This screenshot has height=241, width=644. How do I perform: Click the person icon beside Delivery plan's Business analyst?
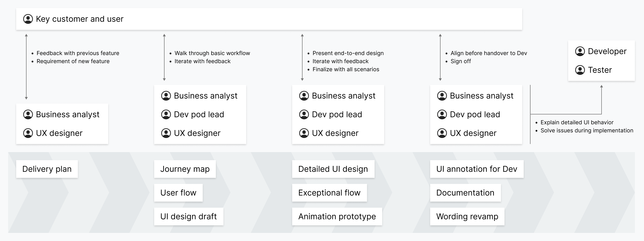(28, 114)
